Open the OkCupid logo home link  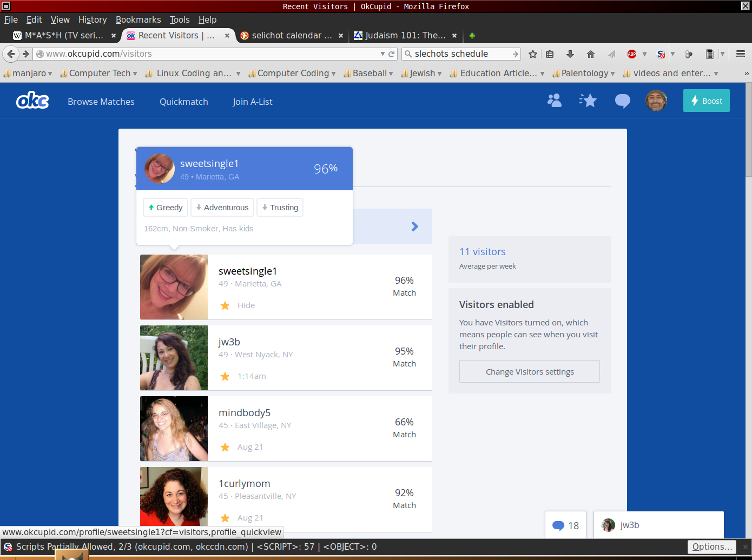coord(32,101)
